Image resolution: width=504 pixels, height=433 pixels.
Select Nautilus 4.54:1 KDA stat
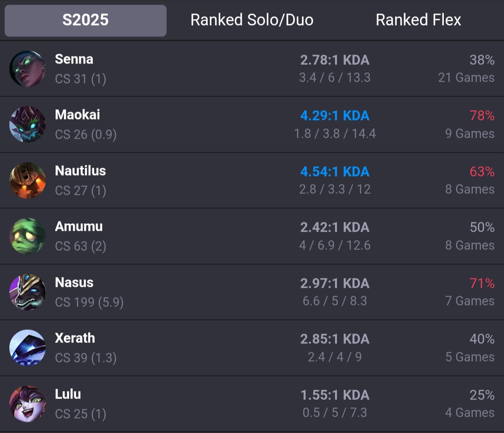335,172
